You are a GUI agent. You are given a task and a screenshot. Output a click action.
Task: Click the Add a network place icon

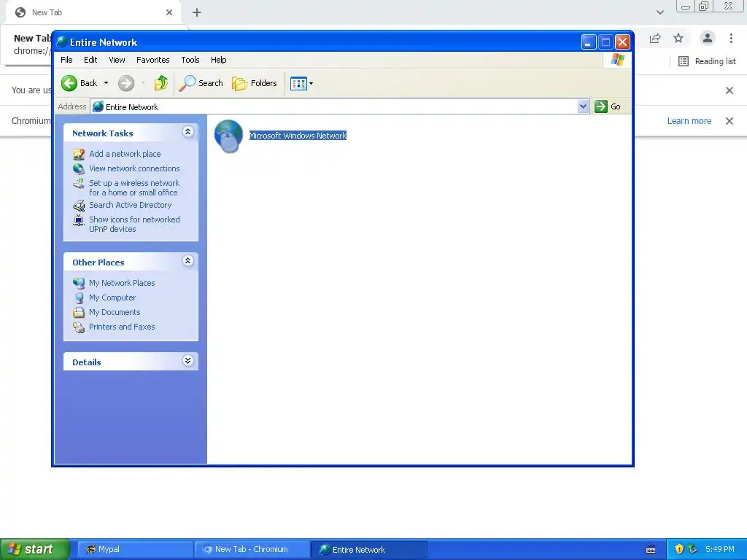pyautogui.click(x=79, y=154)
